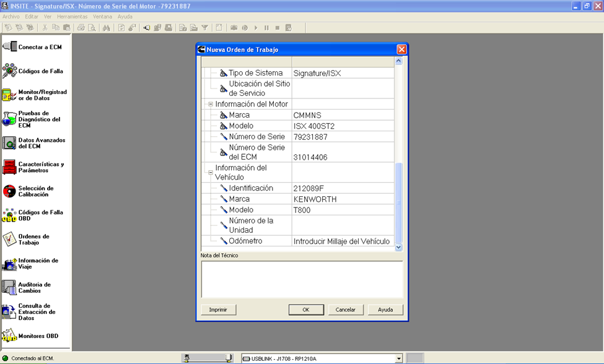
Task: Collapse the Información del Vehículo section
Action: [211, 173]
